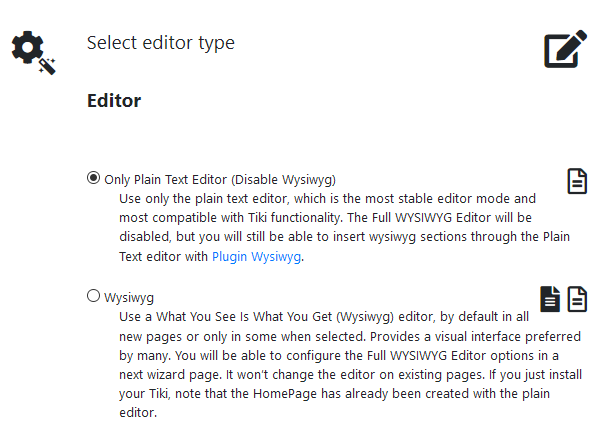Click the Wysiwyg editor description paragraph
This screenshot has width=608, height=441.
pyautogui.click(x=340, y=364)
